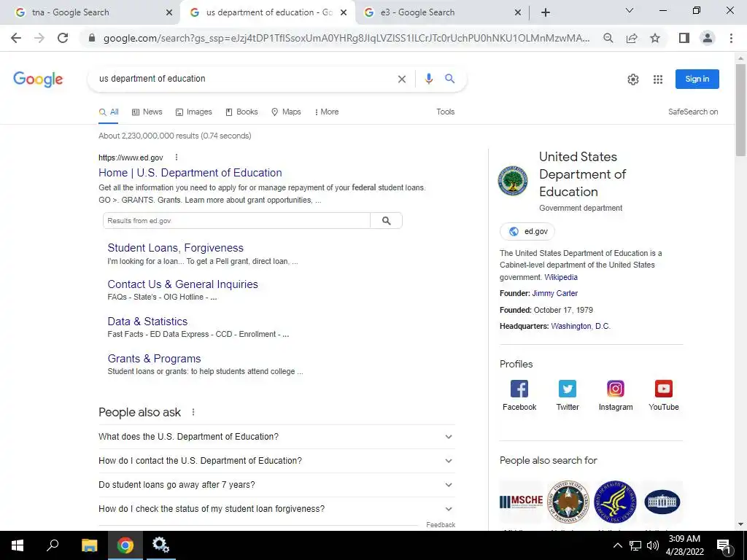Open tab search chevron in title bar

(630, 10)
